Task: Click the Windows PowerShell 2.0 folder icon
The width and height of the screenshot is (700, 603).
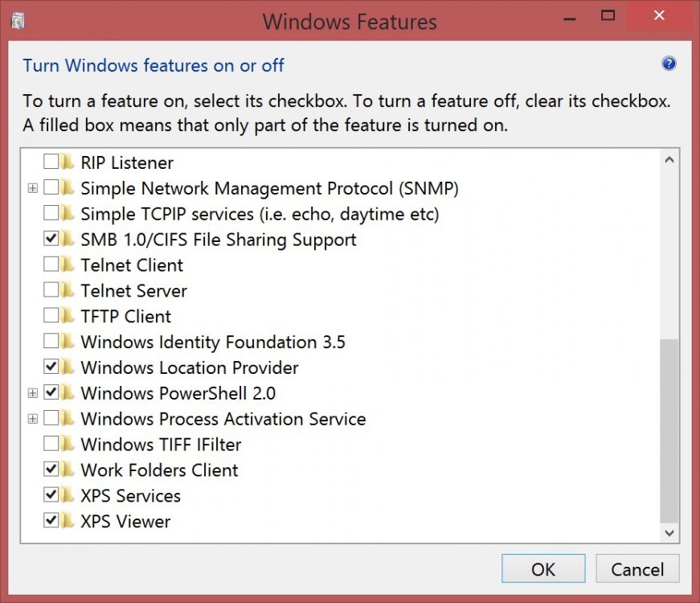Action: (67, 392)
